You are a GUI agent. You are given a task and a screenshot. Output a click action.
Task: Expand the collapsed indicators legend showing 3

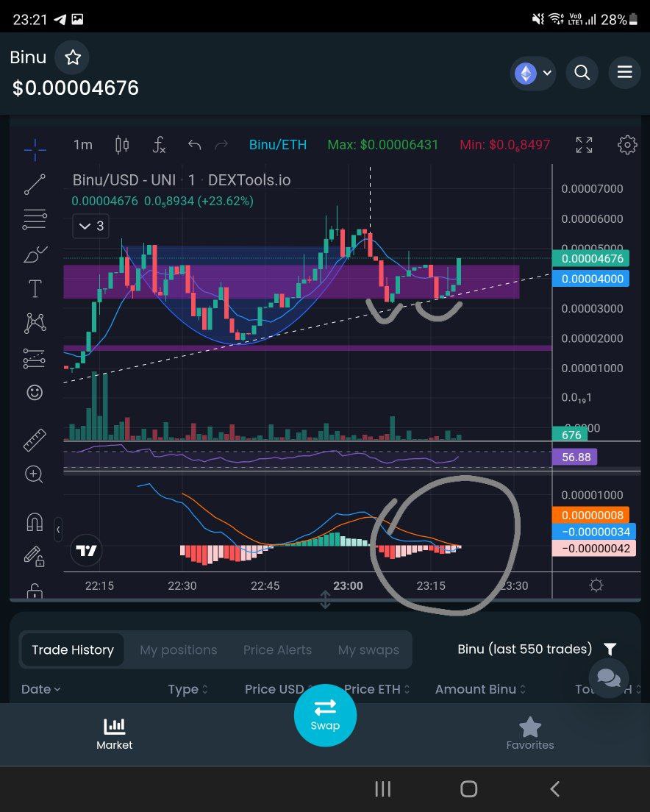pos(91,227)
